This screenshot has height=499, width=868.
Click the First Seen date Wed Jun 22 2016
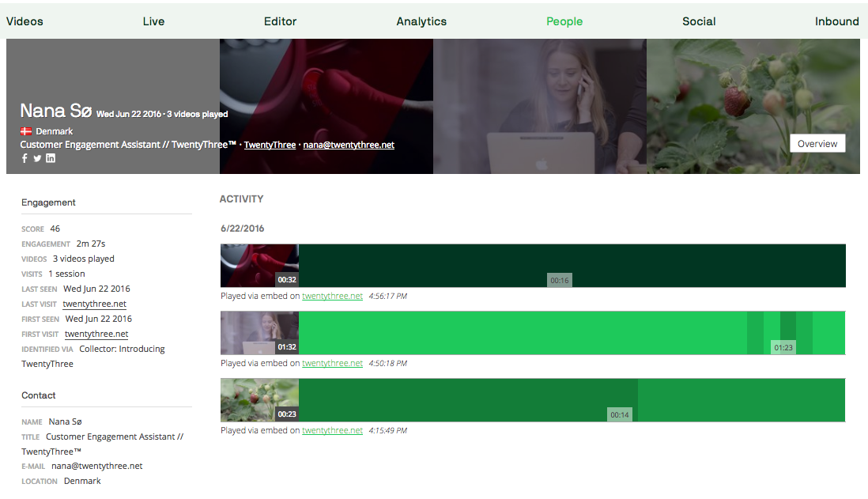point(99,319)
